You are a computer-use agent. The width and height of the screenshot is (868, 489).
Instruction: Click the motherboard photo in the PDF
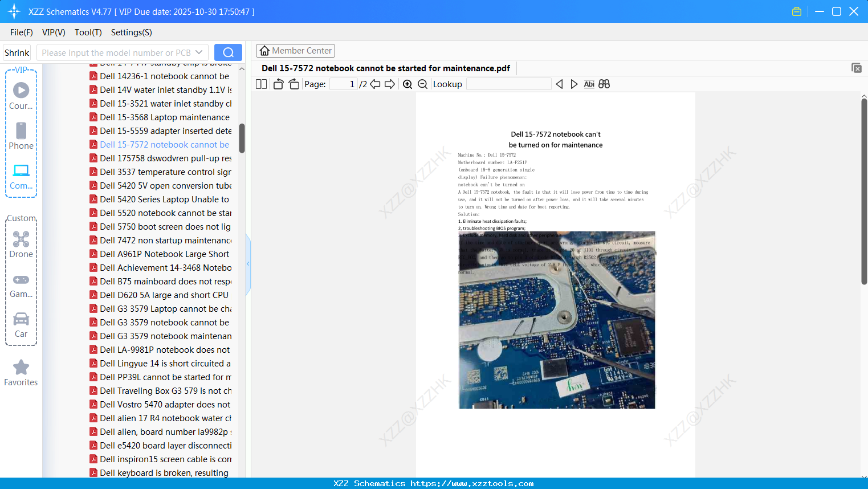tap(557, 320)
